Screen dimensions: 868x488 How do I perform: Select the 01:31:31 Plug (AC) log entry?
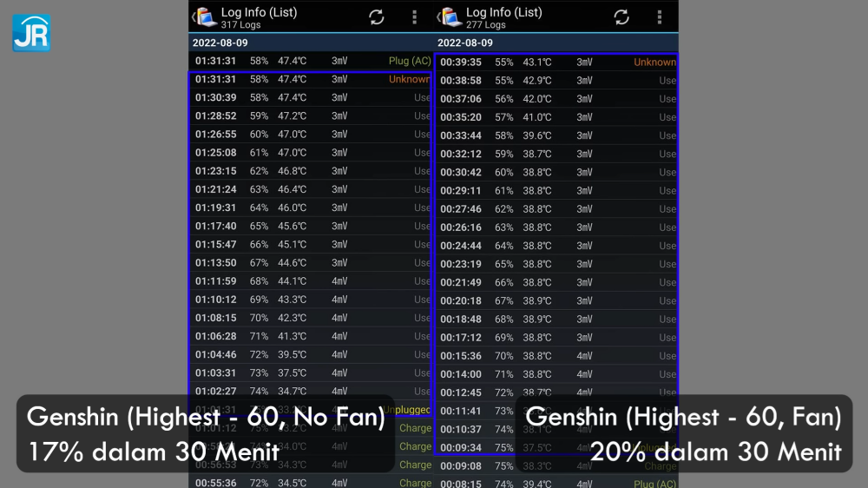click(311, 61)
